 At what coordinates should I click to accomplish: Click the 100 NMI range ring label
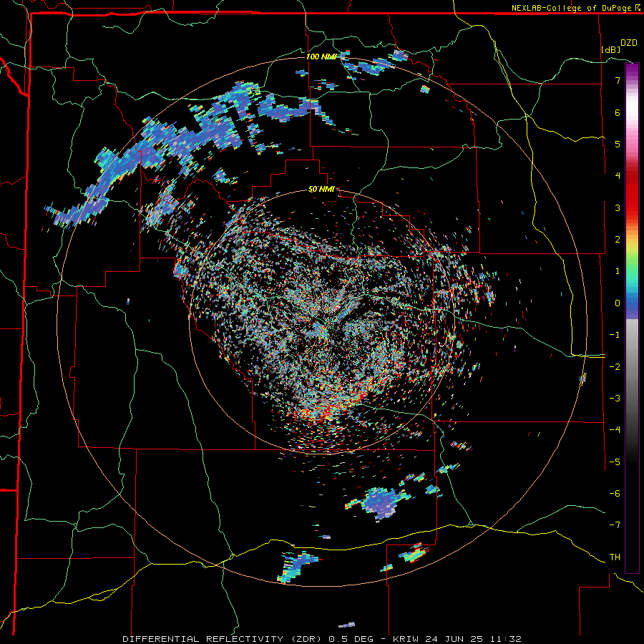tap(321, 57)
